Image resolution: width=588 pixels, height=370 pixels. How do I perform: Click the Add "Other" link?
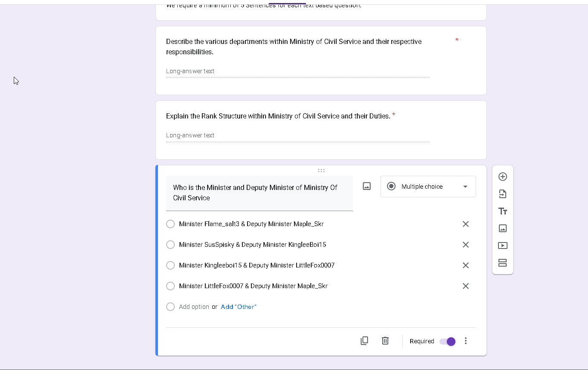click(x=238, y=307)
